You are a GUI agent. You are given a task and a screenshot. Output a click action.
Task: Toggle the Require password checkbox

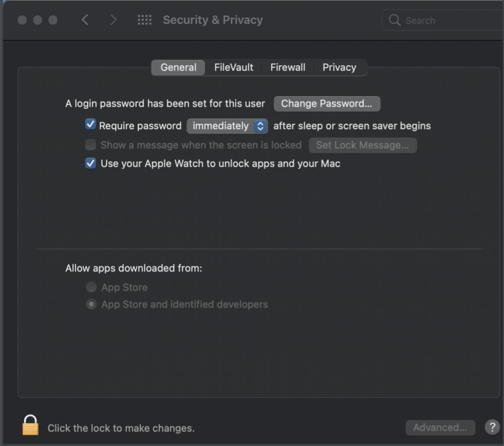[x=90, y=125]
